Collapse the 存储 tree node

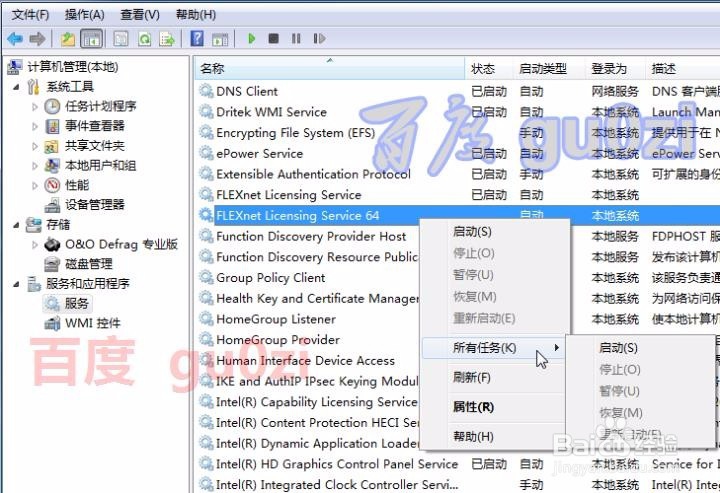pyautogui.click(x=17, y=225)
